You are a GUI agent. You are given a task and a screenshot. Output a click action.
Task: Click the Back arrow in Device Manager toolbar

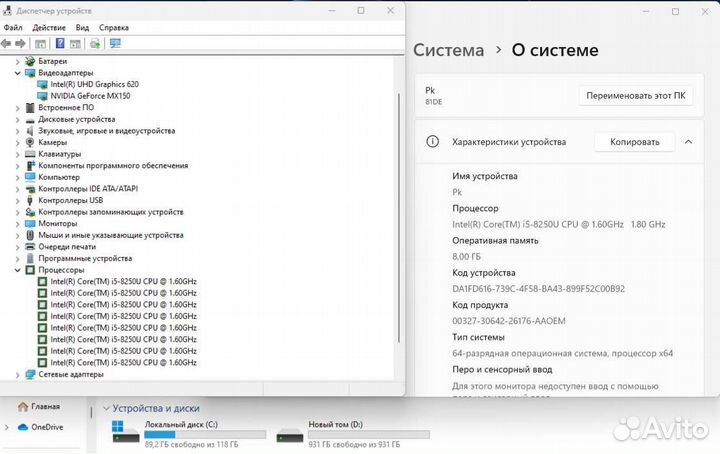[x=6, y=44]
